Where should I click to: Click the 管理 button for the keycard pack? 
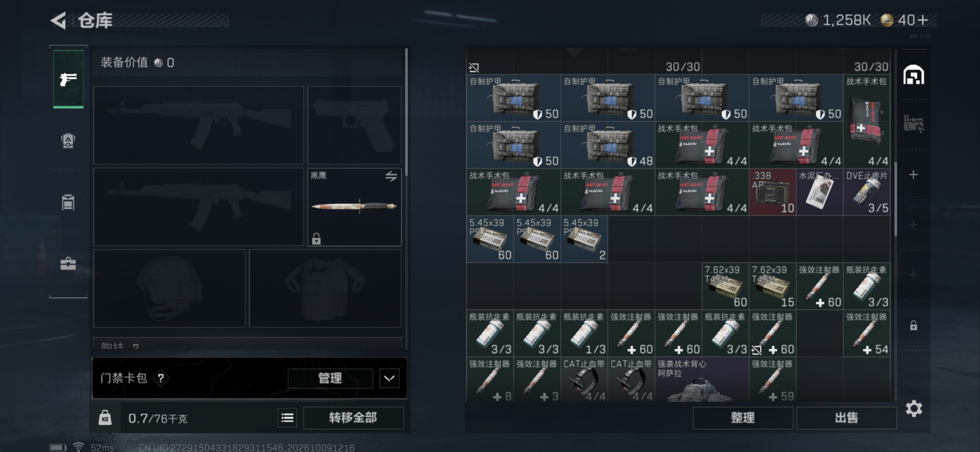click(330, 378)
